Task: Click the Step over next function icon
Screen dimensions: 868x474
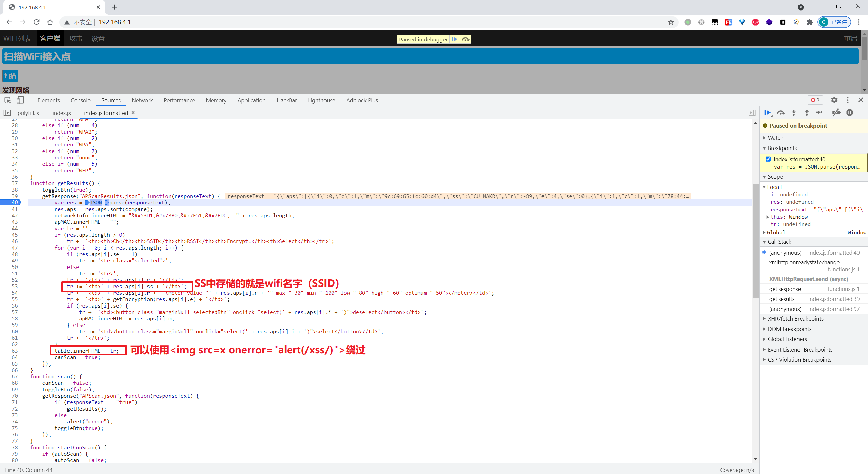Action: 781,113
